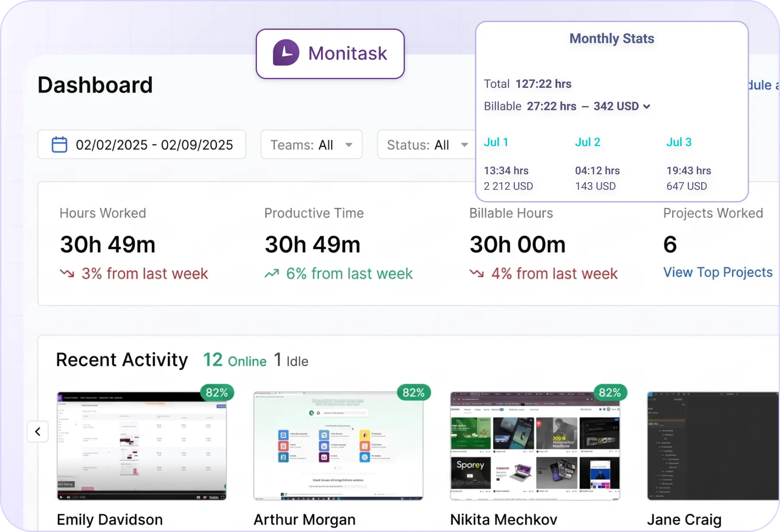Click the 82% badge on Arthur Morgan's card

(414, 392)
